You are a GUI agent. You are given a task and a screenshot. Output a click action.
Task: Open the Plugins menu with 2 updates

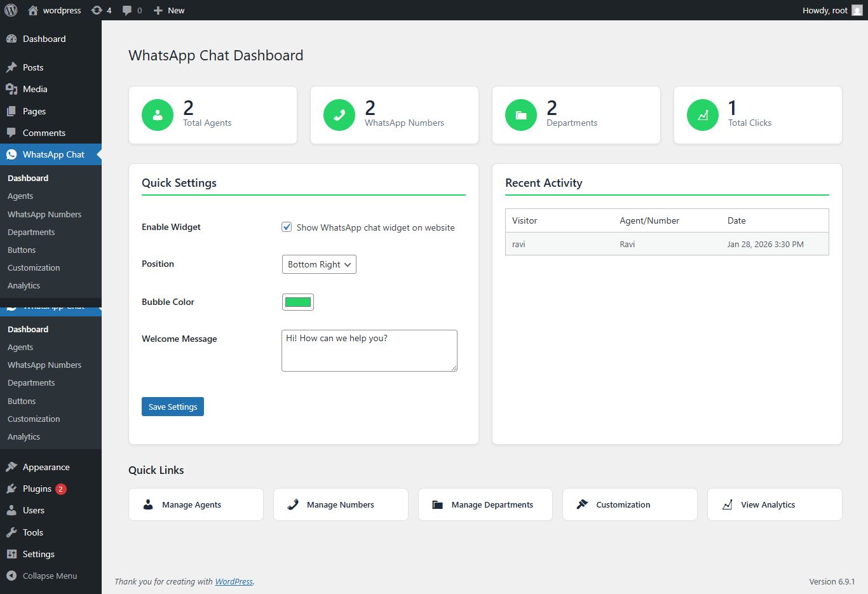tap(37, 489)
